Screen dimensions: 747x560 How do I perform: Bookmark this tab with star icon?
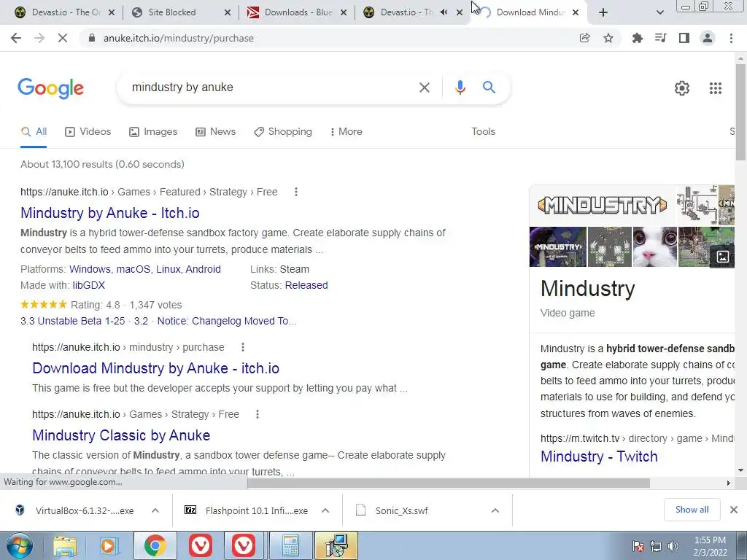coord(608,38)
